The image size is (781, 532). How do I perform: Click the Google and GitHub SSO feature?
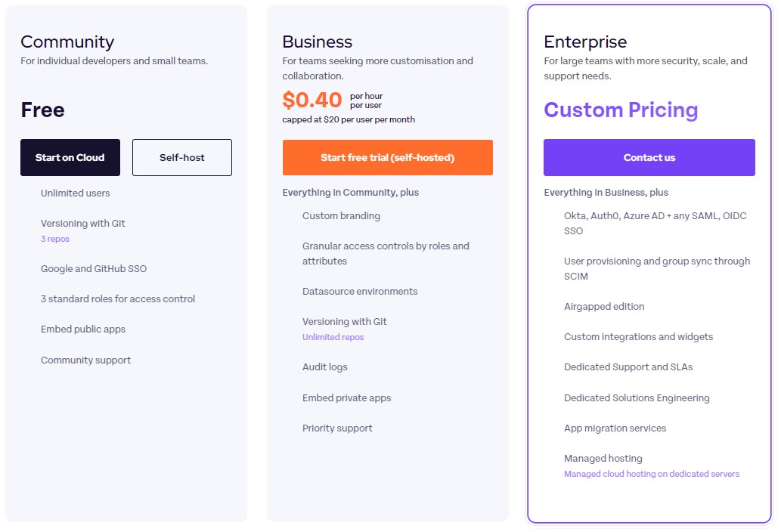[94, 269]
